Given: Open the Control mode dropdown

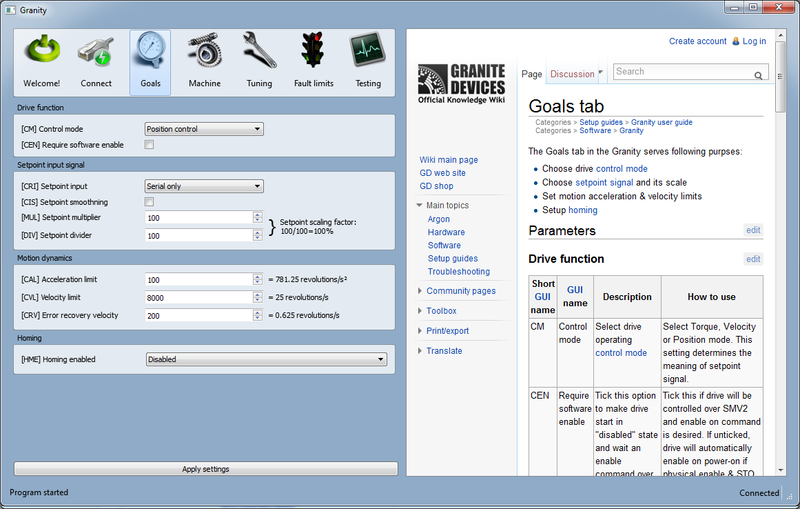Looking at the screenshot, I should coord(203,129).
